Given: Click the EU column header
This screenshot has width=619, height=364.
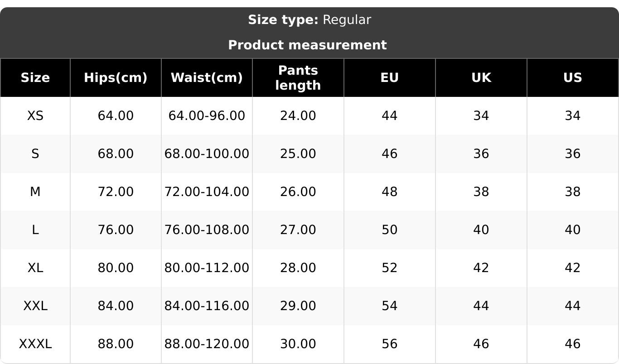Looking at the screenshot, I should [390, 78].
